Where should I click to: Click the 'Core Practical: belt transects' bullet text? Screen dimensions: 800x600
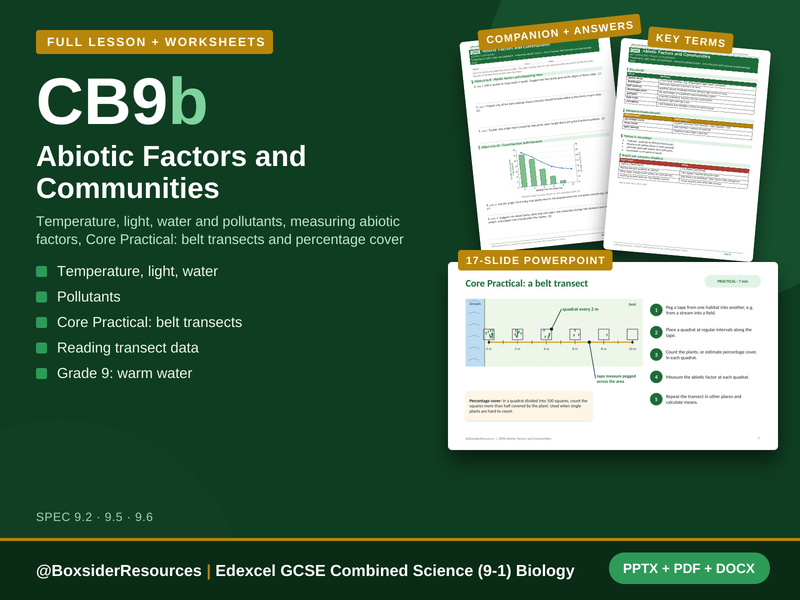(149, 322)
